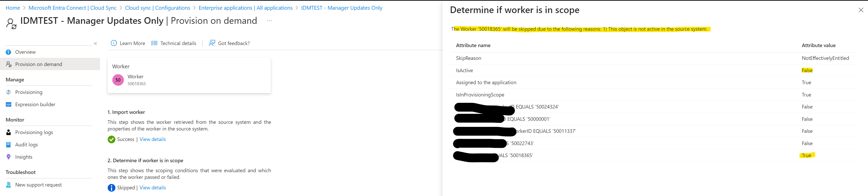The width and height of the screenshot is (868, 196).
Task: Select the Assigned to the application row
Action: tap(653, 82)
